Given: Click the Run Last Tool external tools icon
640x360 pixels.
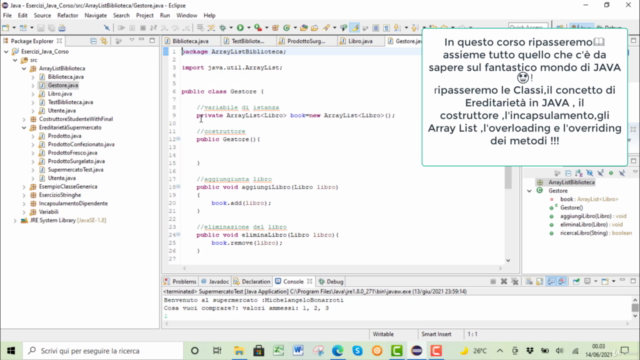Looking at the screenshot, I should (x=258, y=28).
